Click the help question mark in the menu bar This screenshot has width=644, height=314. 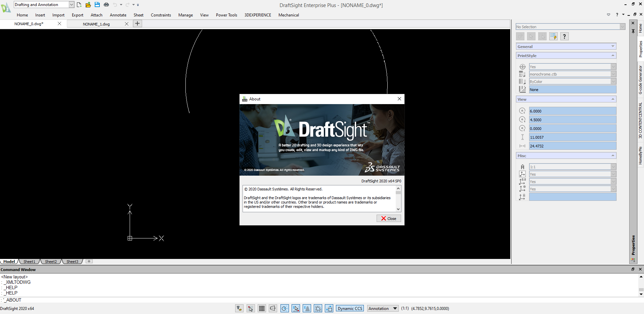point(617,15)
